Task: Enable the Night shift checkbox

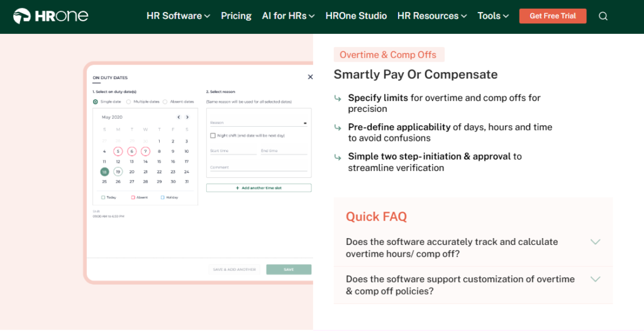Action: pyautogui.click(x=213, y=136)
